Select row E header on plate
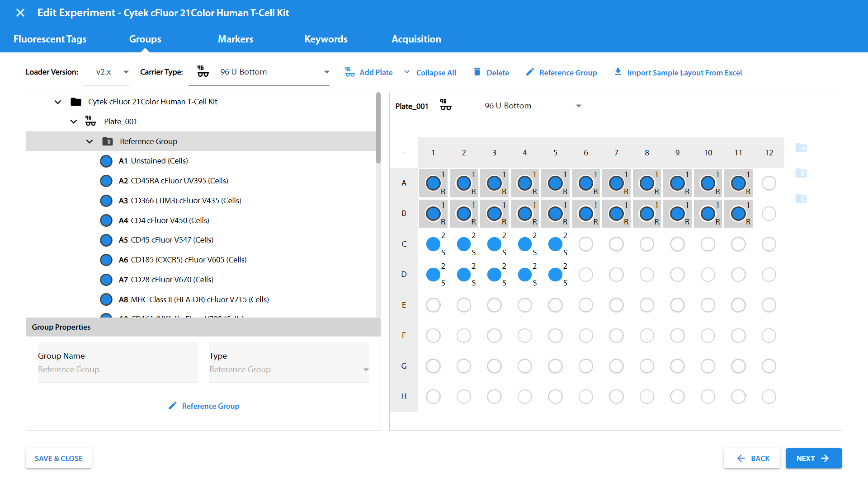Image resolution: width=868 pixels, height=486 pixels. click(404, 305)
